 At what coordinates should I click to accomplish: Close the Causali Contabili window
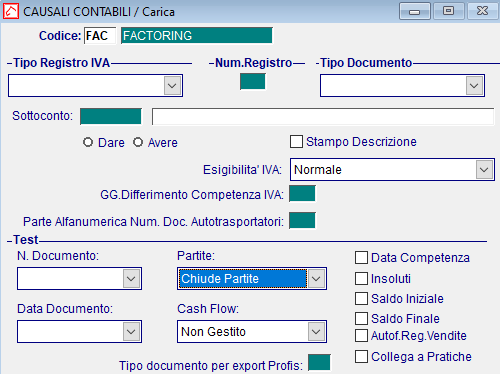(483, 11)
